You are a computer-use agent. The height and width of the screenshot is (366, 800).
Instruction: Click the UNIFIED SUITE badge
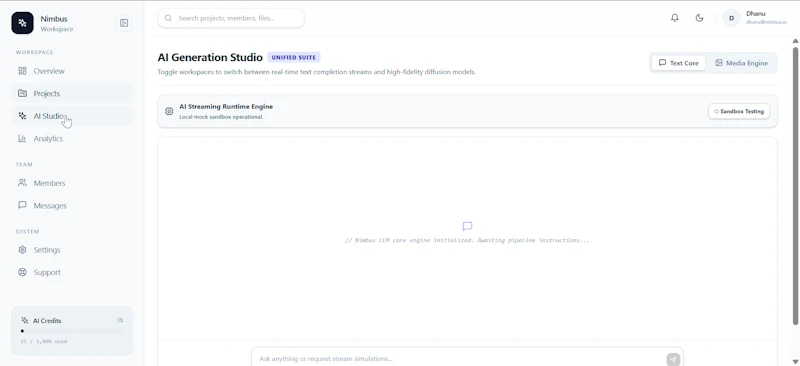tap(294, 58)
